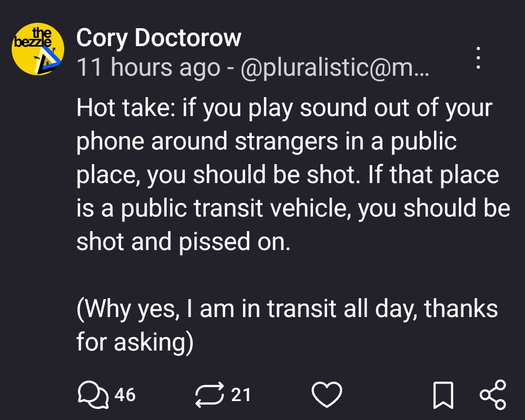525x420 pixels.
Task: View the 21 boosts count
Action: pos(241,394)
